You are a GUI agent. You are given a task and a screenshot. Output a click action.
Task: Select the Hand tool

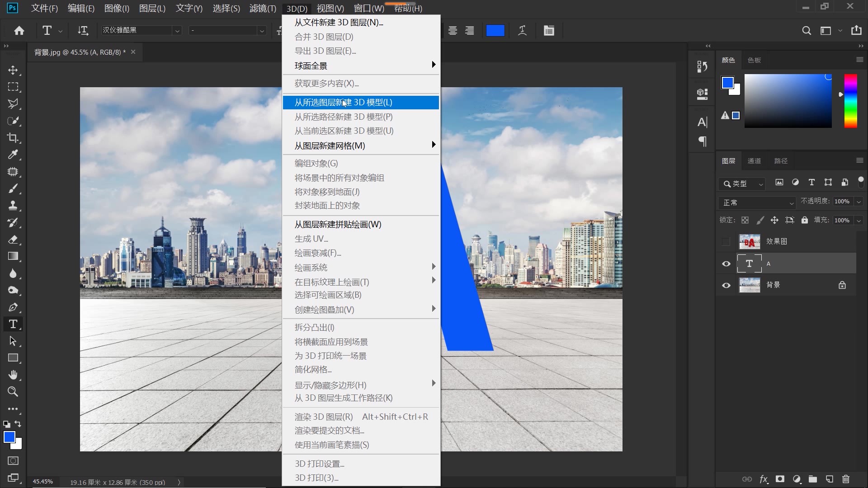tap(13, 375)
